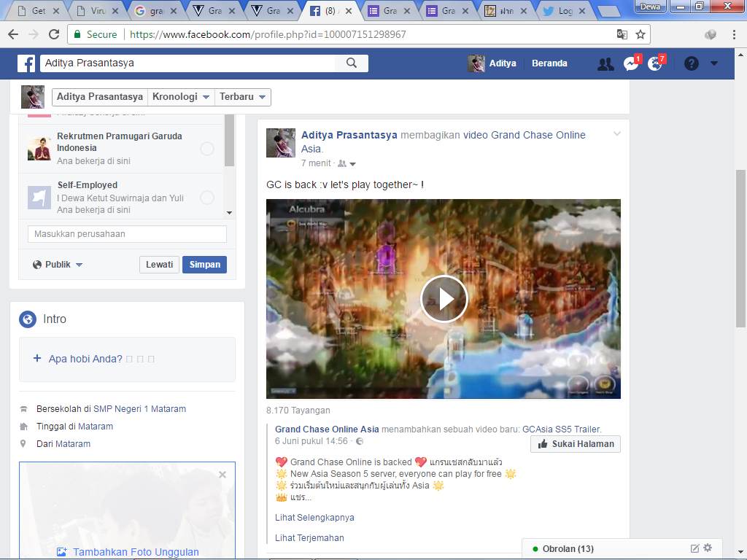
Task: Reload the page
Action: 54,34
